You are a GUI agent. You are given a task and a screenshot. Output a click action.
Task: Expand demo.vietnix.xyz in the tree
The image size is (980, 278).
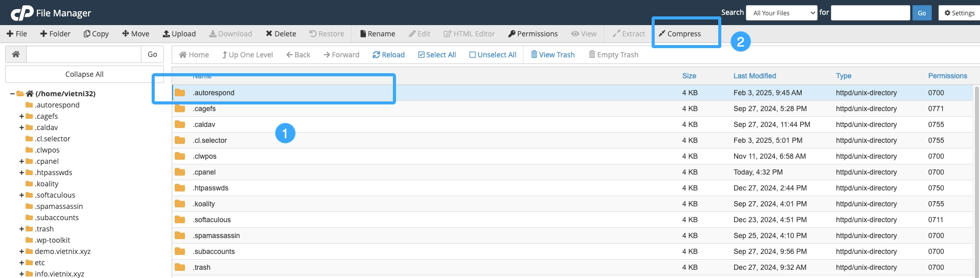pyautogui.click(x=22, y=251)
